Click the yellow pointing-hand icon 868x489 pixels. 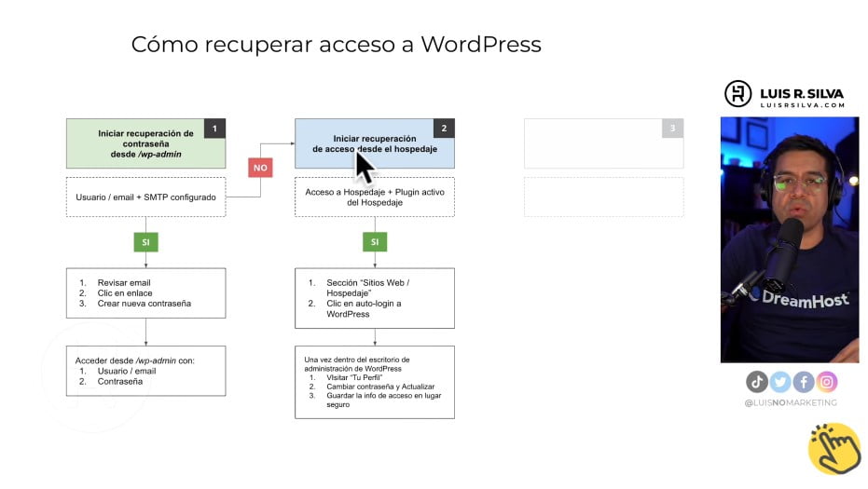pos(834,448)
